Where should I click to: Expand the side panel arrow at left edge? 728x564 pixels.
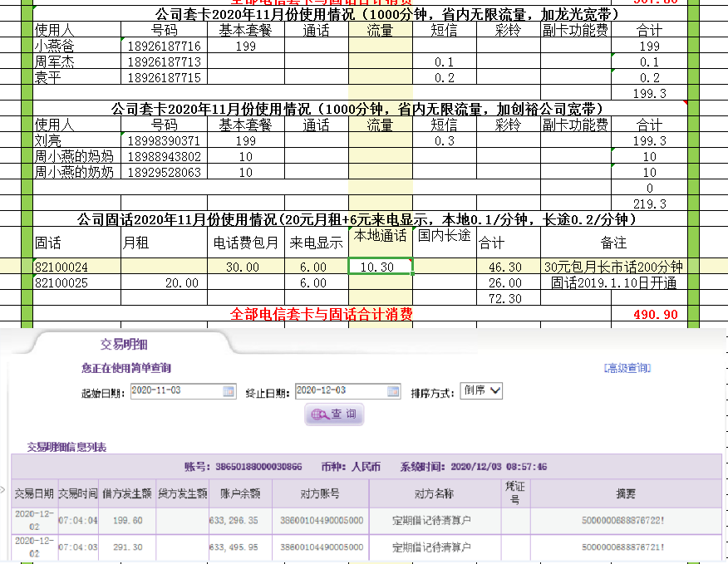click(x=3, y=490)
